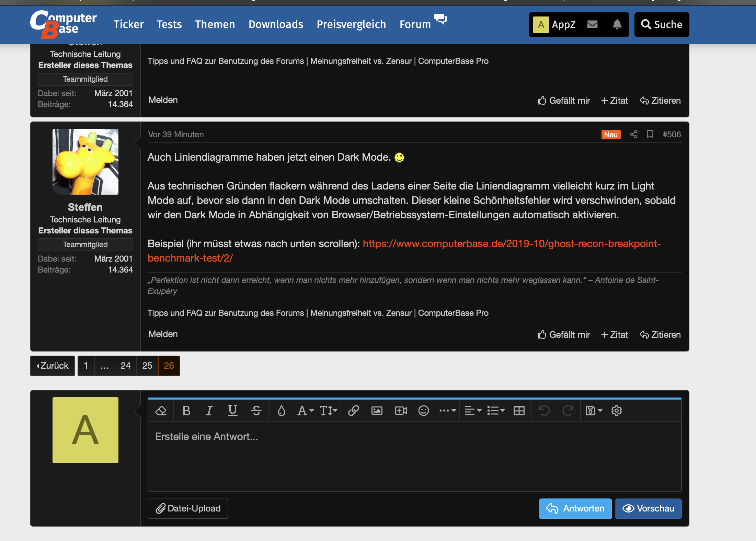Click the insert table icon

[x=519, y=411]
